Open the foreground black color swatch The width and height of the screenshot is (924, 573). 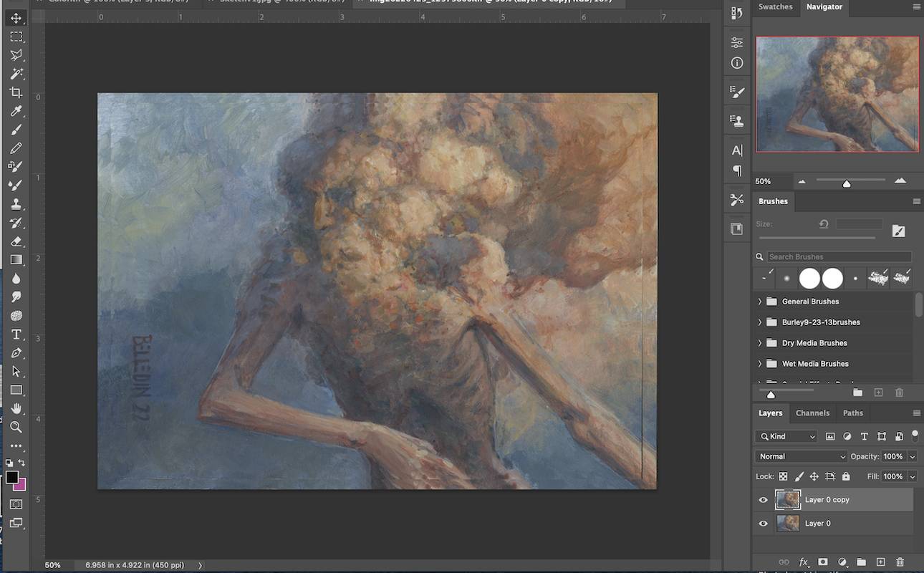pos(11,477)
